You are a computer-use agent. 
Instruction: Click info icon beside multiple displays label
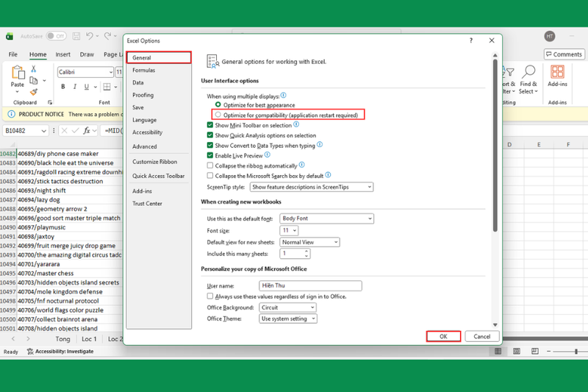[284, 96]
